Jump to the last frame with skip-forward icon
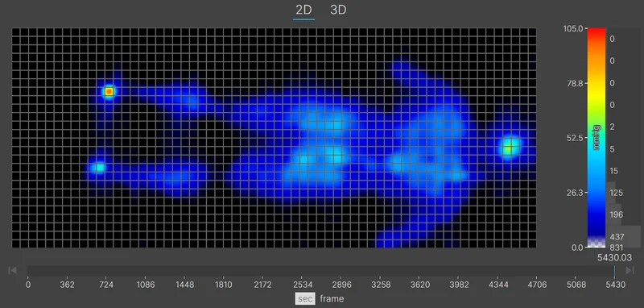This screenshot has height=308, width=644. pos(630,270)
